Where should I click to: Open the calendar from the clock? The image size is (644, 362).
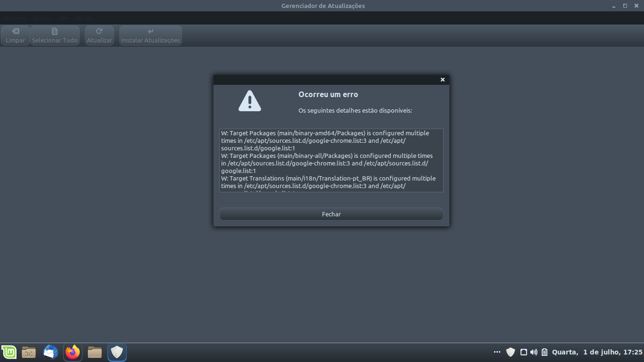(x=597, y=352)
